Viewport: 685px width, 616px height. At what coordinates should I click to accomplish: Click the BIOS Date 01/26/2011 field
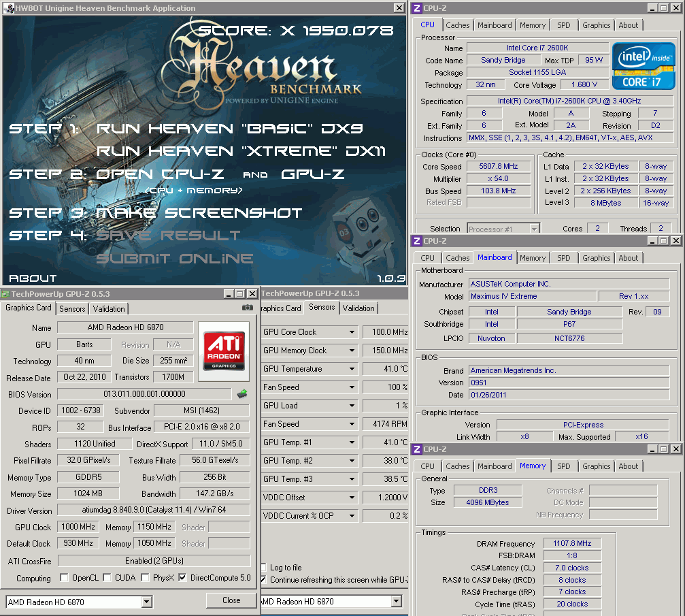(x=569, y=395)
